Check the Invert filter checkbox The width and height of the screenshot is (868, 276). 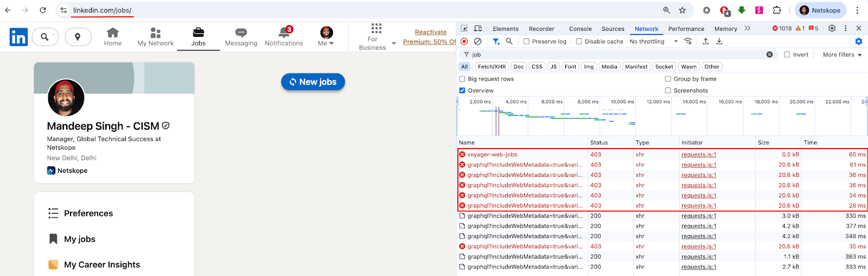coord(787,54)
